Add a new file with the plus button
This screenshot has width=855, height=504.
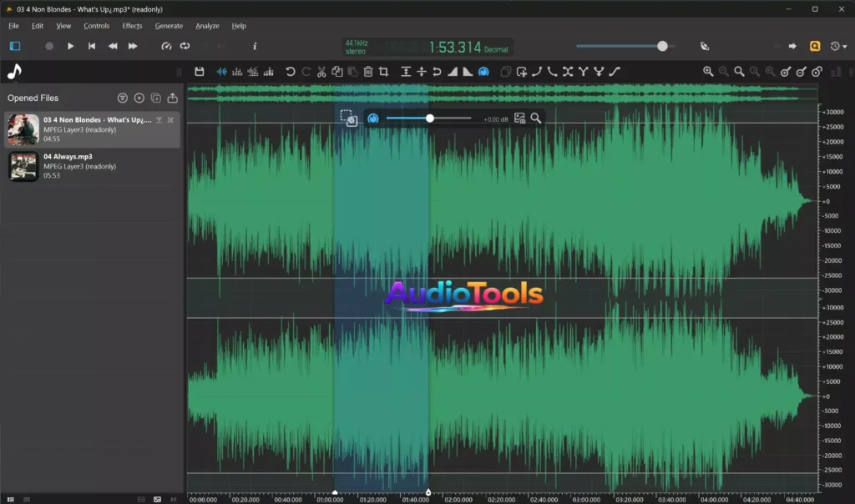(x=139, y=98)
